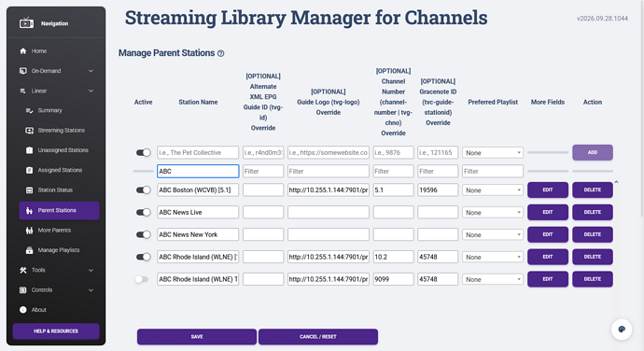The image size is (644, 351).
Task: Disable ABC News Live active switch
Action: (x=144, y=212)
